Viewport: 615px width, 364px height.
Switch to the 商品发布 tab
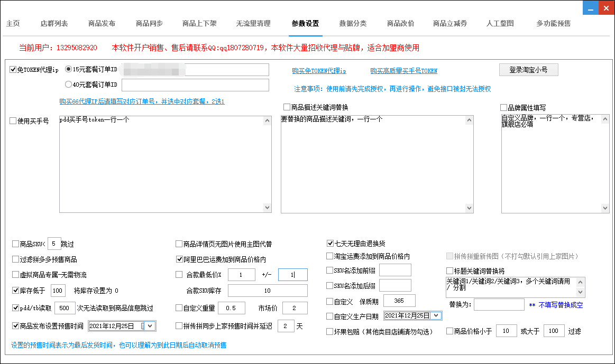point(102,24)
